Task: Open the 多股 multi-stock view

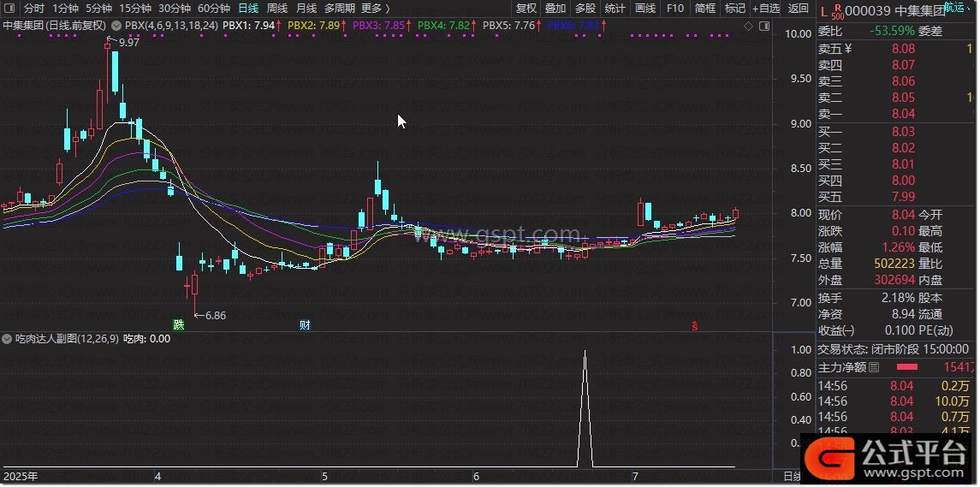Action: point(585,8)
